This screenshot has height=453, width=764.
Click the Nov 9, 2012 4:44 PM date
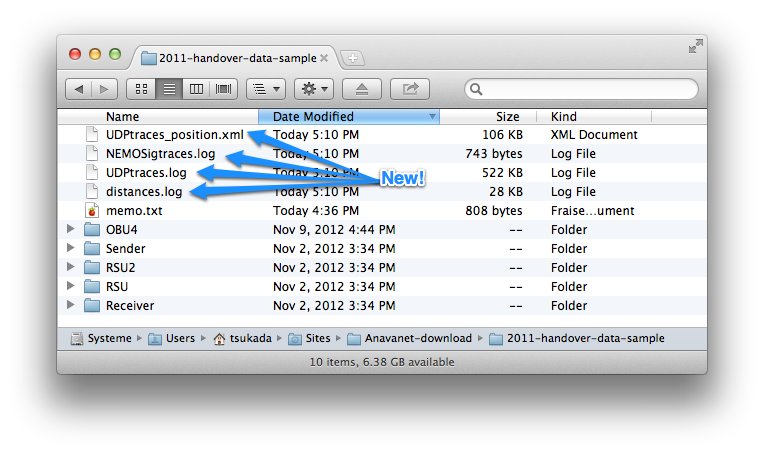pyautogui.click(x=334, y=230)
